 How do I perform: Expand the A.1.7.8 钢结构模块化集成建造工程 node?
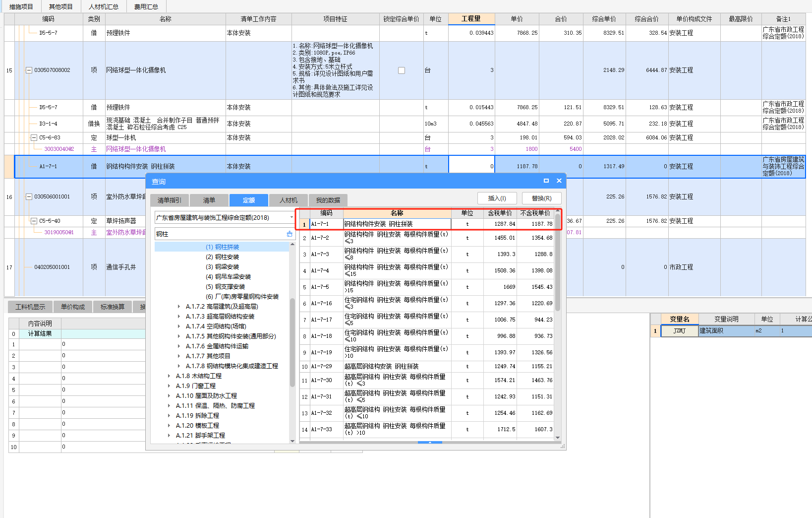pyautogui.click(x=179, y=366)
